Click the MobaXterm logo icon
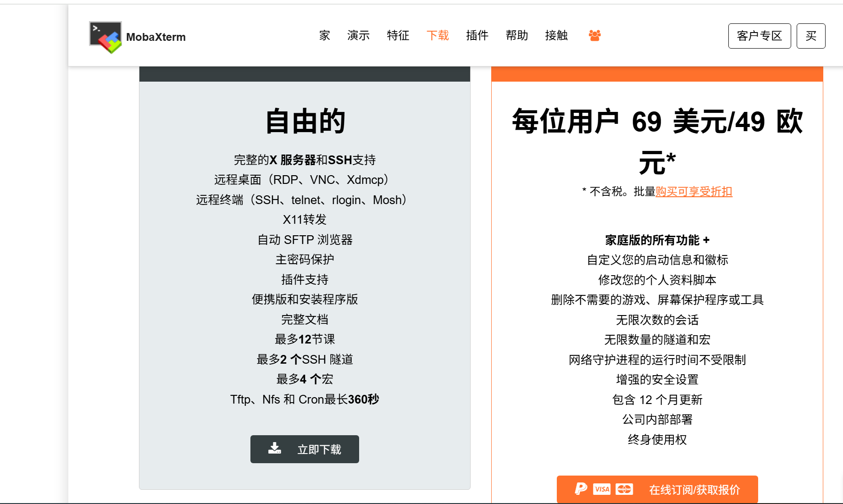843x504 pixels. [x=105, y=37]
